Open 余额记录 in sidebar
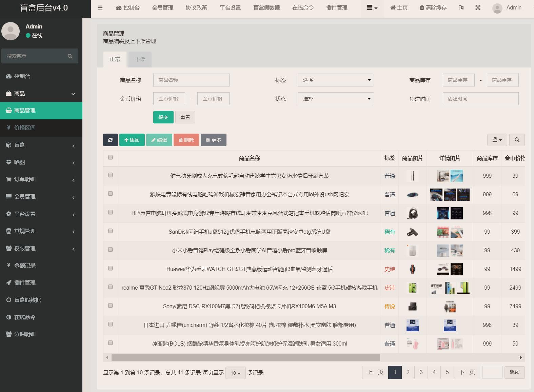The image size is (534, 392). 41,265
